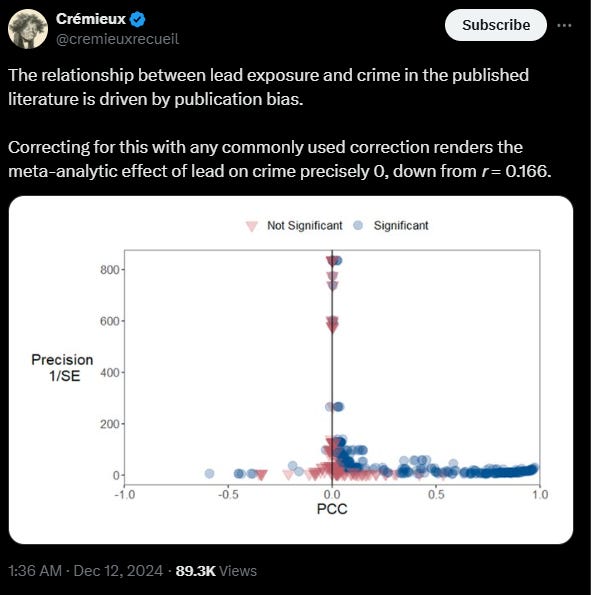The image size is (591, 595).
Task: Click the 1:36 AM Dec 12, 2024 timestamp
Action: [x=85, y=571]
